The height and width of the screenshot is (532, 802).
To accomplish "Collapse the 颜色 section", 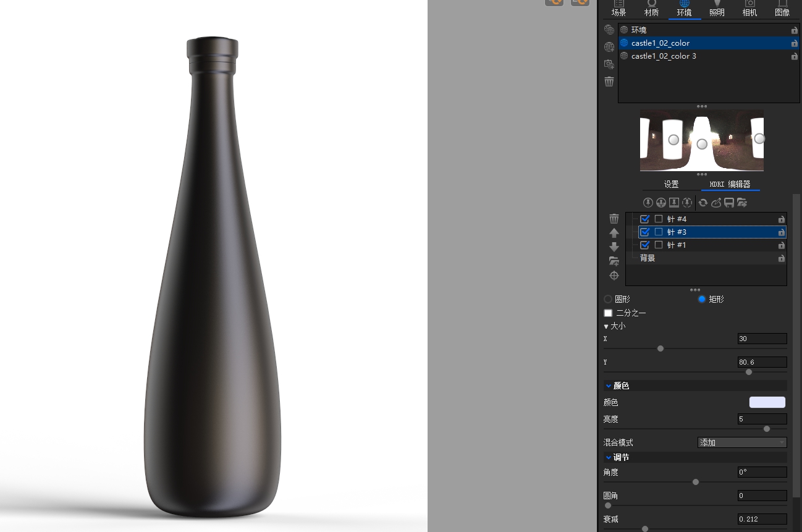I will coord(609,386).
